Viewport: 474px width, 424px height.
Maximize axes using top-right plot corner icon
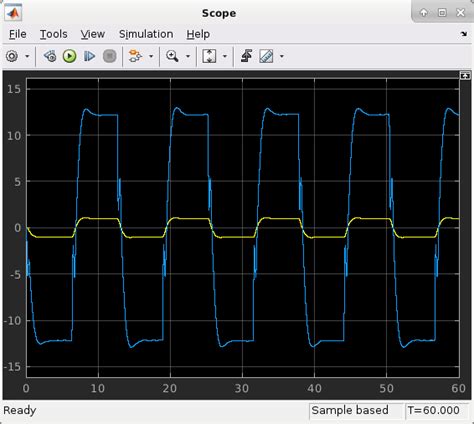[x=465, y=76]
